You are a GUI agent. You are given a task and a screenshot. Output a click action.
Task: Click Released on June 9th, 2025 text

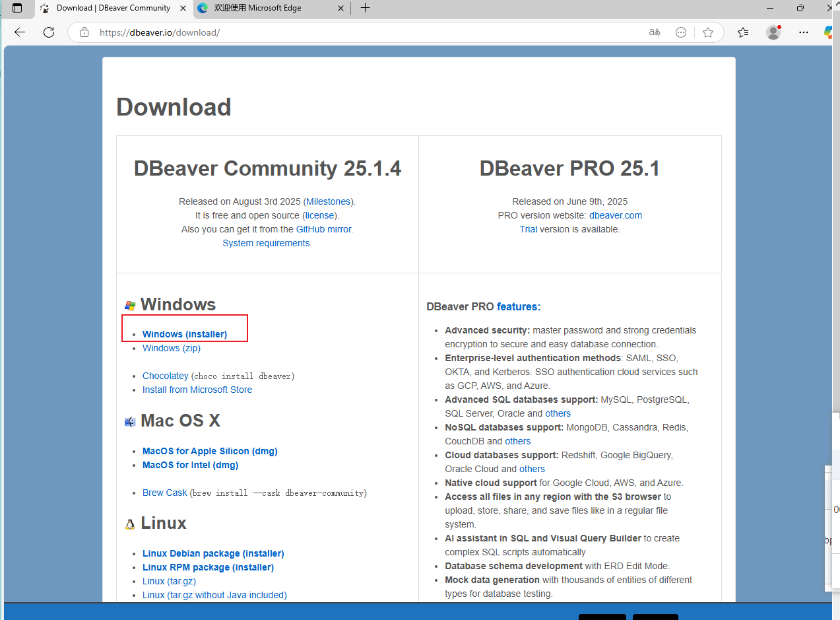570,201
